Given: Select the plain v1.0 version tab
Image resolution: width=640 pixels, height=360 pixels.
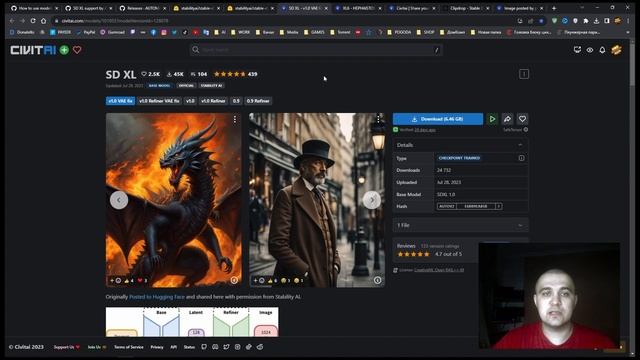Looking at the screenshot, I should point(190,101).
